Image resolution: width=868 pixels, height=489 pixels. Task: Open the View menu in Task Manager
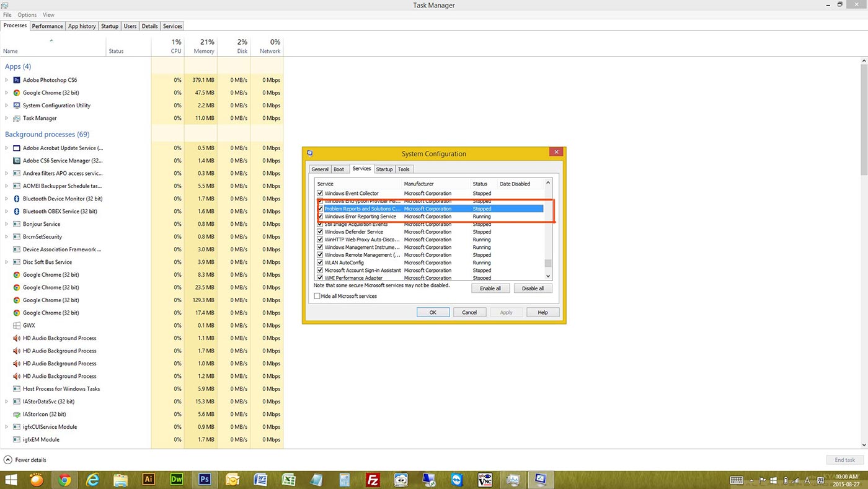tap(48, 15)
